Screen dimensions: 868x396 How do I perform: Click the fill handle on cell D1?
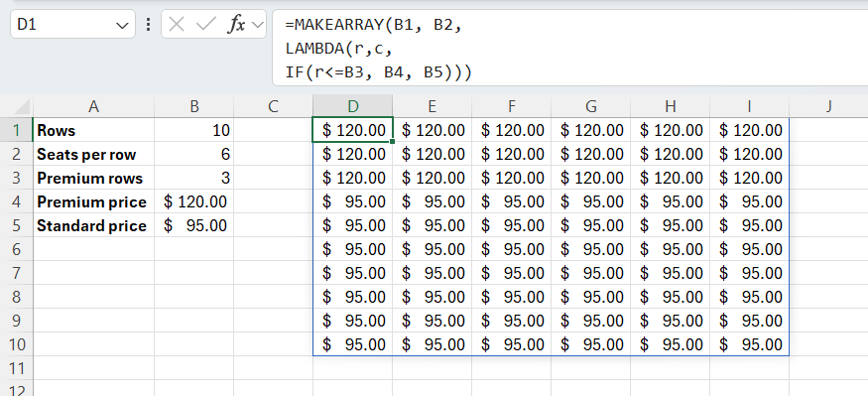click(x=393, y=142)
